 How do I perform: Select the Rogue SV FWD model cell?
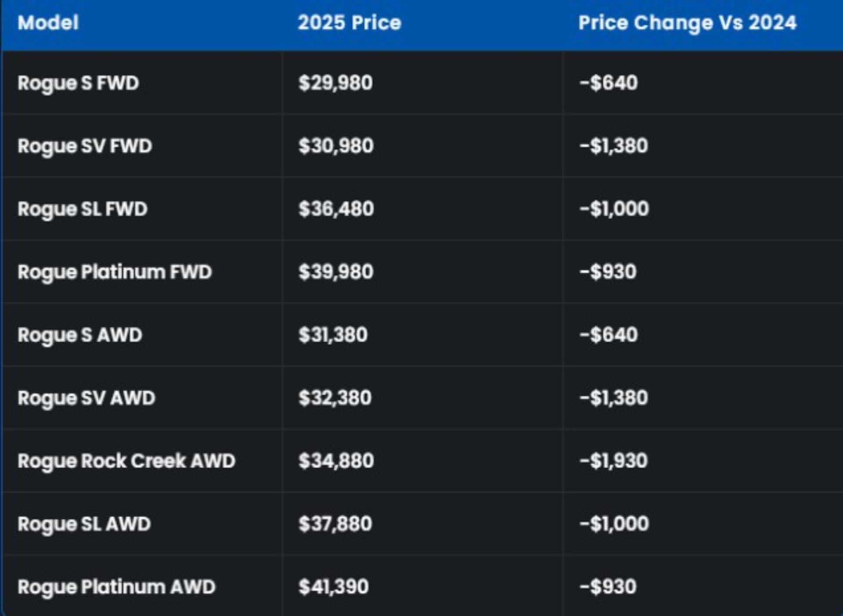tap(85, 146)
